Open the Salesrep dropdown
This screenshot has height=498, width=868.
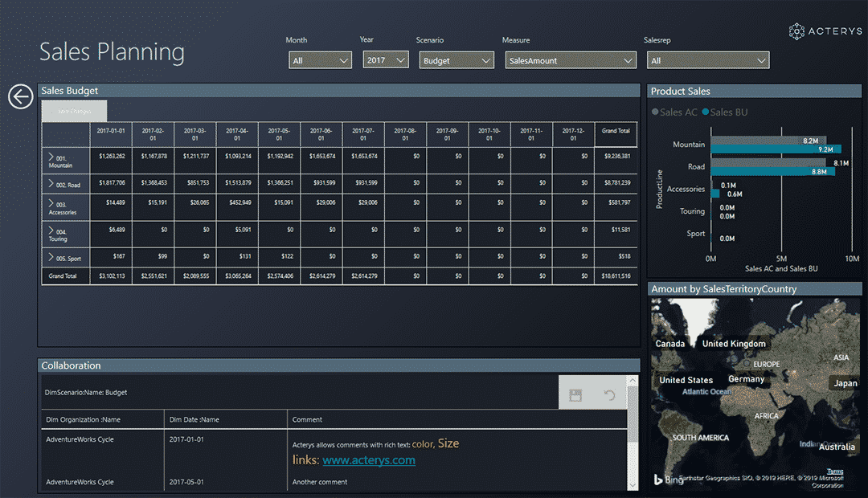(707, 60)
